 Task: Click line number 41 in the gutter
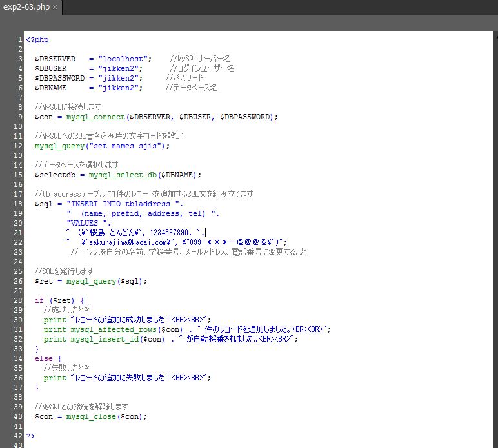17,426
